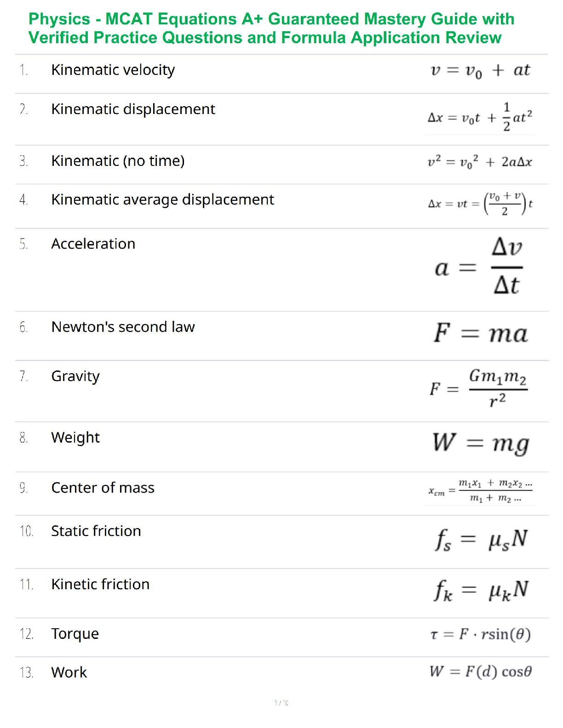The height and width of the screenshot is (728, 563).
Task: Click the W = F(d) cosθ work equation
Action: click(x=480, y=671)
